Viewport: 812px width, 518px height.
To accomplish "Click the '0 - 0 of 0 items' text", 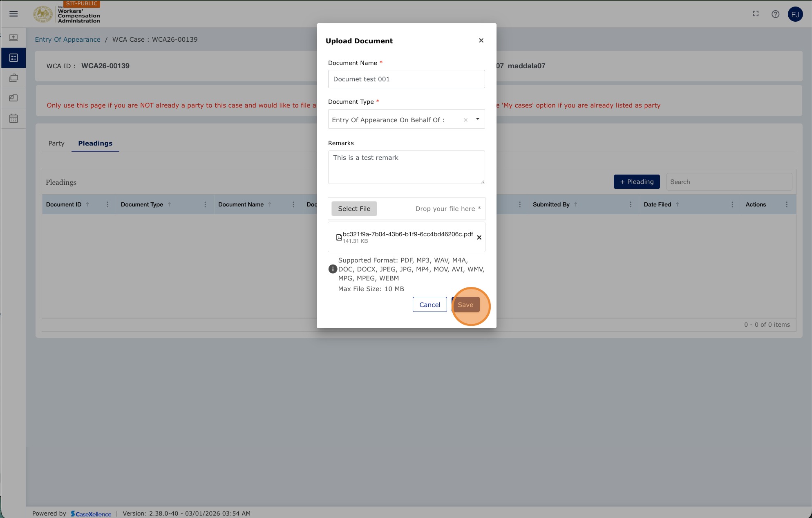I will (767, 325).
